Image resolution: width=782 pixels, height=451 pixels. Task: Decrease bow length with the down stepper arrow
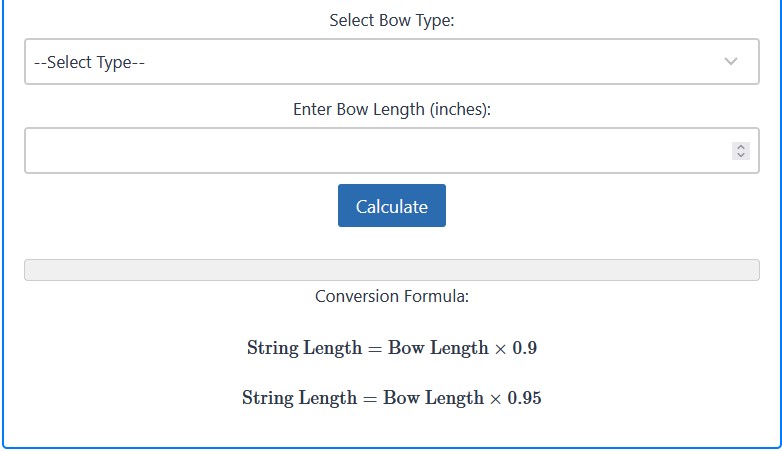coord(740,155)
